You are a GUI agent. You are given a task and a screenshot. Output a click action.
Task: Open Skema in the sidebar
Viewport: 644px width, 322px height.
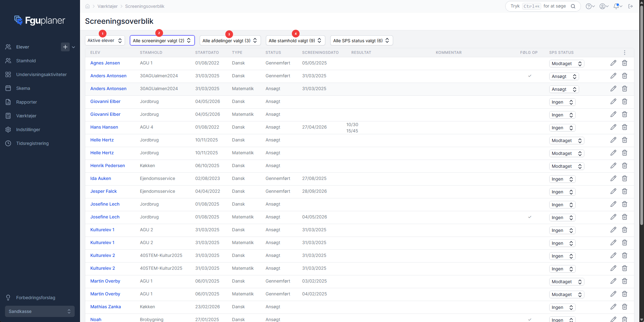[x=23, y=88]
